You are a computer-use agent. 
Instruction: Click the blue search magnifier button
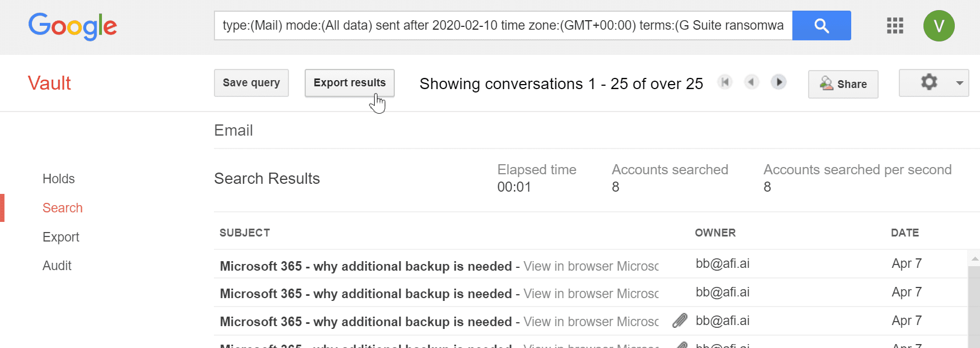821,26
